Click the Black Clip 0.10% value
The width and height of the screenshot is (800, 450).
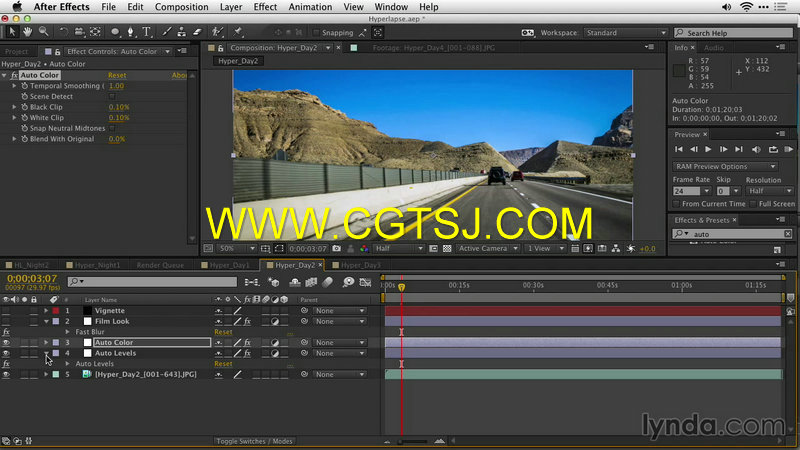(x=119, y=107)
